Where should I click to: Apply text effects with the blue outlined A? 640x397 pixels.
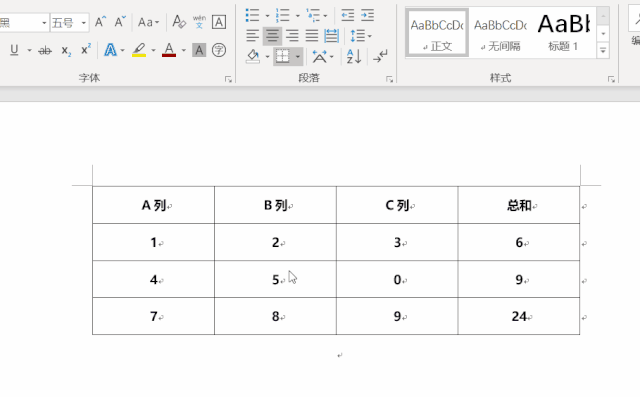pos(110,50)
